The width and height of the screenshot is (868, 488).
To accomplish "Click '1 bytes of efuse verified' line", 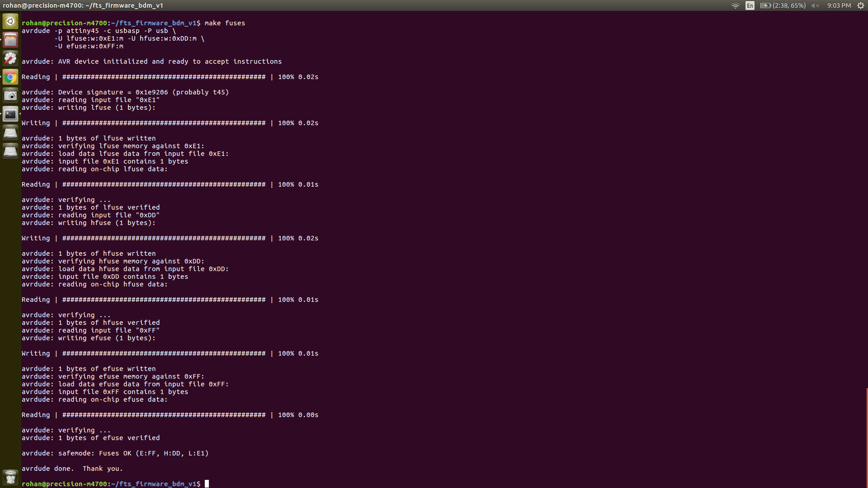I will click(x=90, y=438).
